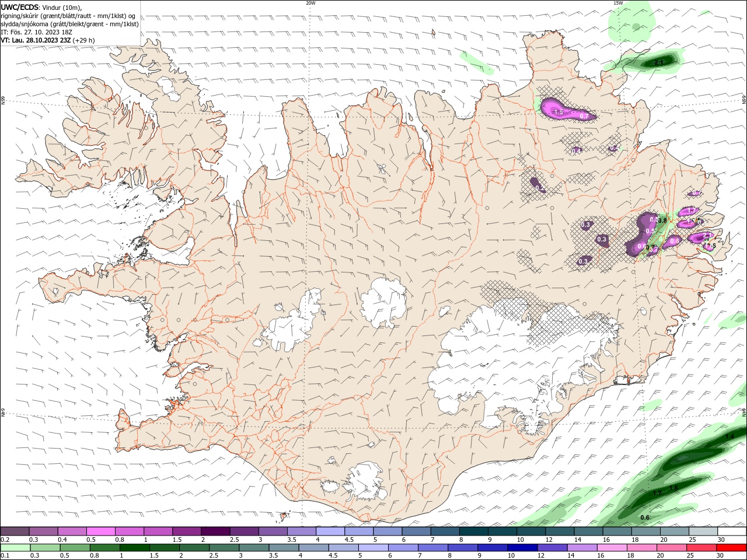Pick the light pink swatch between 16 and 18, lower row

[x=612, y=548]
